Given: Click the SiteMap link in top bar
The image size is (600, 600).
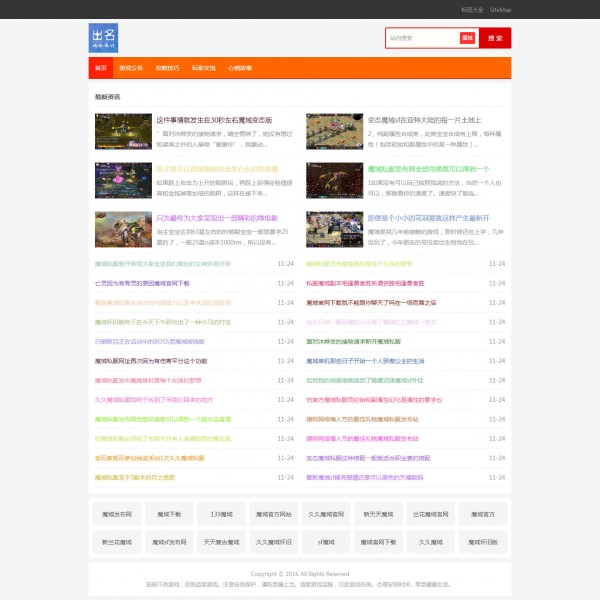Looking at the screenshot, I should coord(500,9).
